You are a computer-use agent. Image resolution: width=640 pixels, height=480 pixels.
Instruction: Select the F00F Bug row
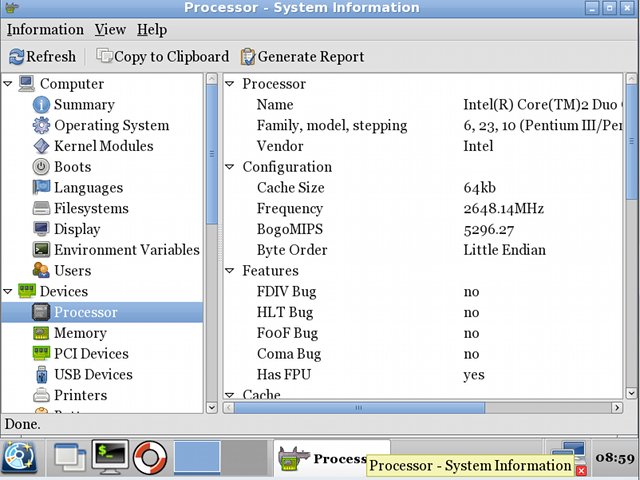[x=424, y=333]
